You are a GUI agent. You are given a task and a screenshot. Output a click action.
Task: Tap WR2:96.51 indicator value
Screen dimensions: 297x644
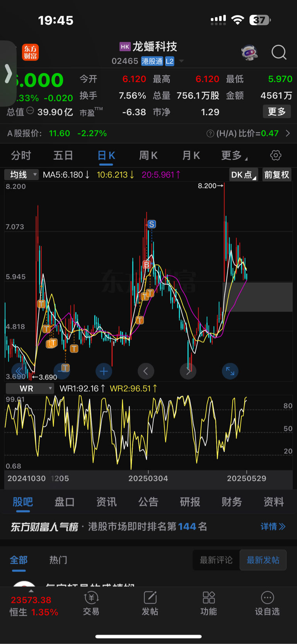[x=133, y=388]
